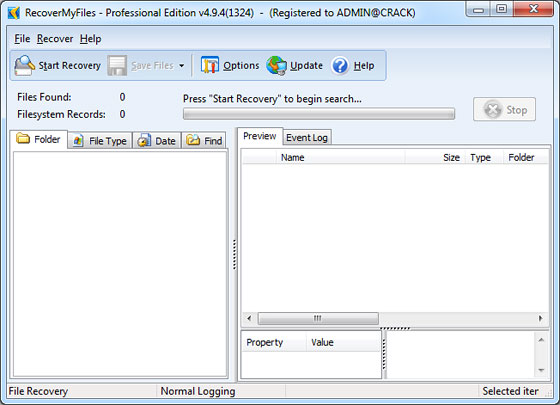Open the Save Files dropdown arrow
This screenshot has width=560, height=405.
[181, 66]
